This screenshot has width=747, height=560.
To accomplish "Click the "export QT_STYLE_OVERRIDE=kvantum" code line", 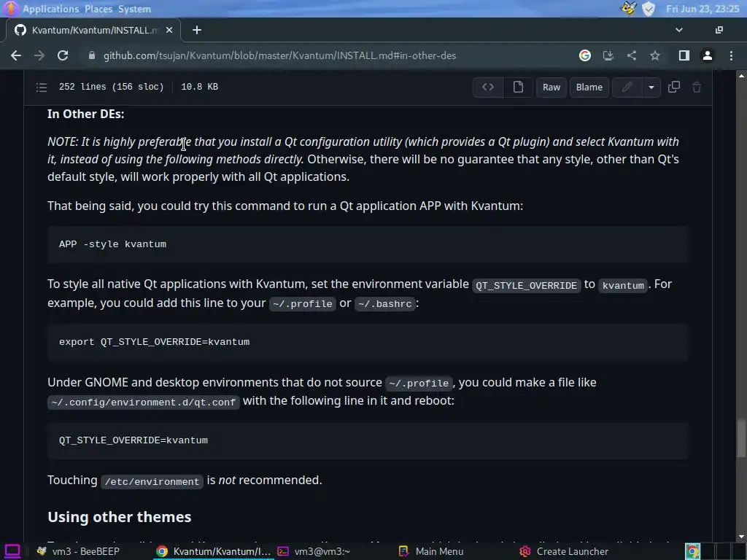I will [155, 342].
